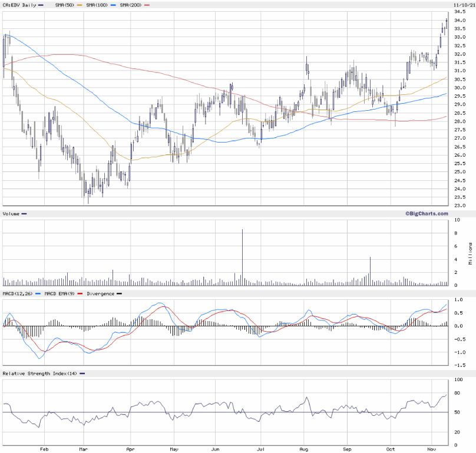Click the 11/10/21 date label

pyautogui.click(x=463, y=5)
